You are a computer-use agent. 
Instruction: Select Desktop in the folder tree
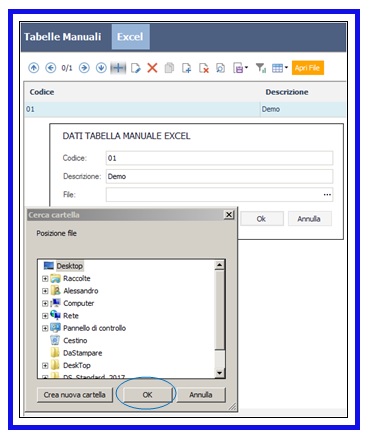coord(70,266)
